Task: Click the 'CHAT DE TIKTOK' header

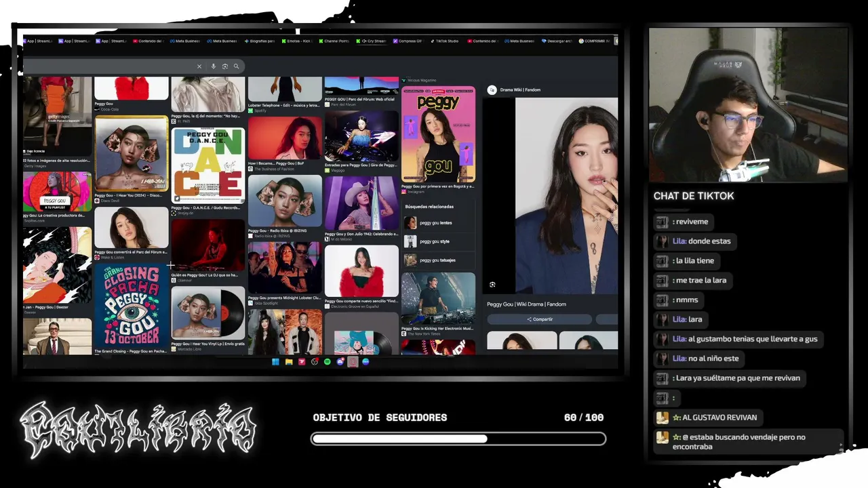Action: click(694, 196)
